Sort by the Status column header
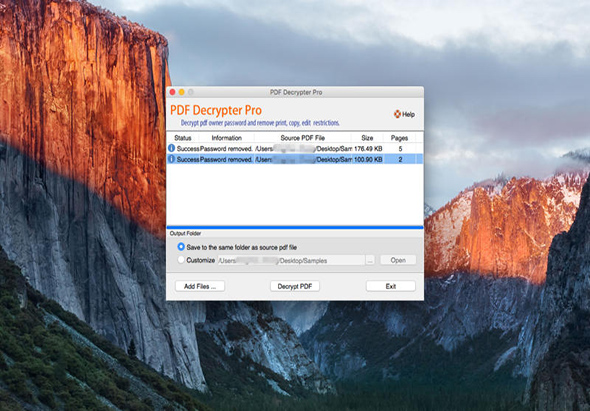The image size is (590, 411). pos(183,138)
